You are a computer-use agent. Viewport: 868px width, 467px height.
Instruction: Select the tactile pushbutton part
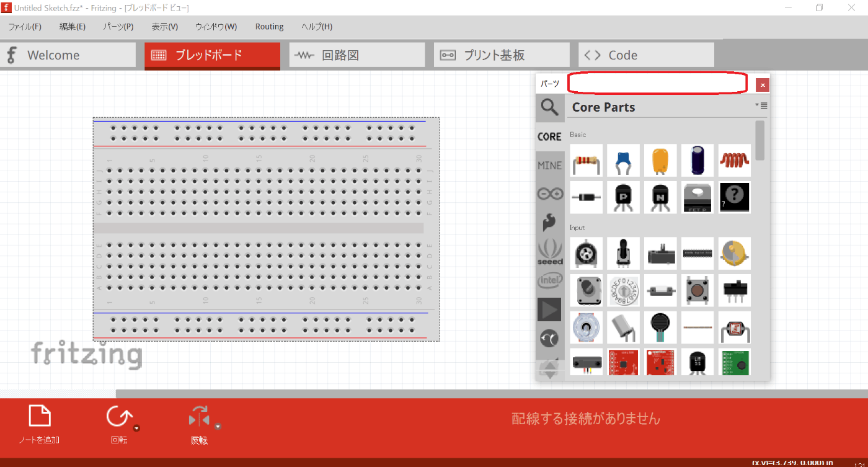tap(697, 290)
